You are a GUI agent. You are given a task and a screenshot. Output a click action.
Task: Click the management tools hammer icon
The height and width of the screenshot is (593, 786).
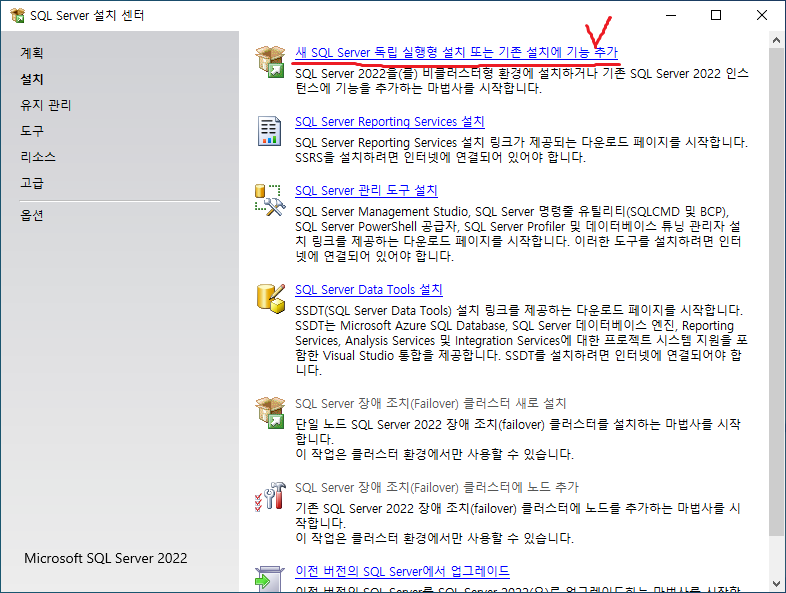tap(270, 200)
